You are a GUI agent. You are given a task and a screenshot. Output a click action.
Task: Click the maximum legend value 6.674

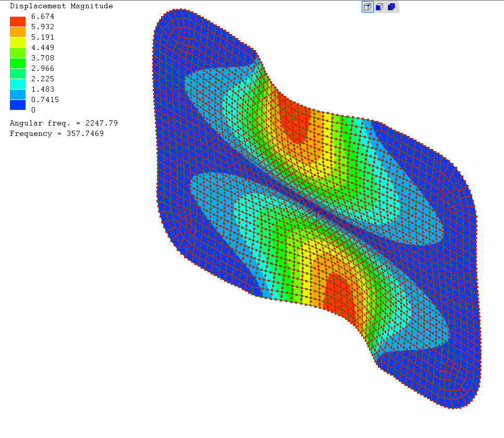coord(43,16)
